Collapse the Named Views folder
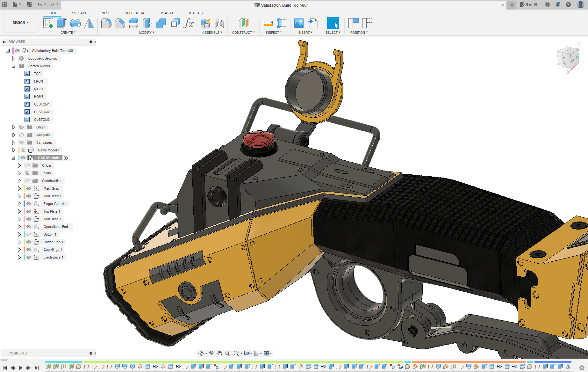 point(13,66)
